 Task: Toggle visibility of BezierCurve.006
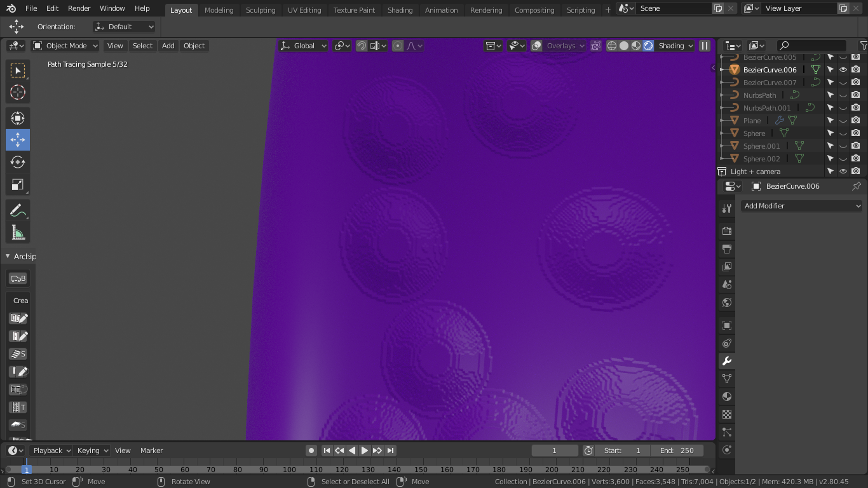click(843, 70)
